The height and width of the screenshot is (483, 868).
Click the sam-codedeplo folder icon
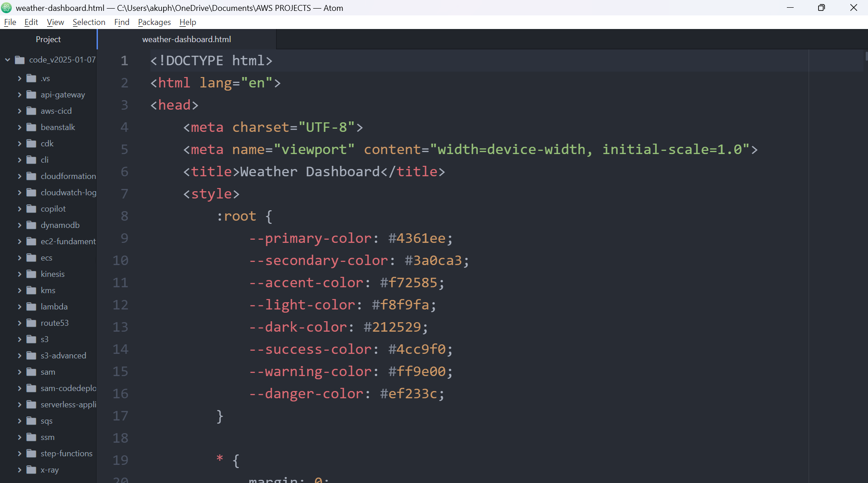pos(31,388)
